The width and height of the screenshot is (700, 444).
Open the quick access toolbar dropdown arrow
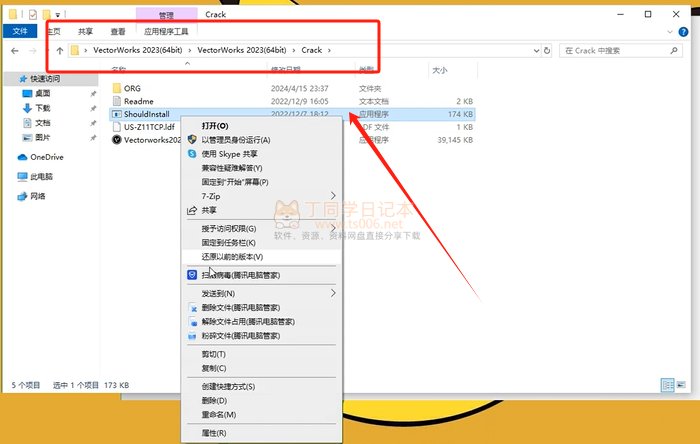[x=58, y=15]
